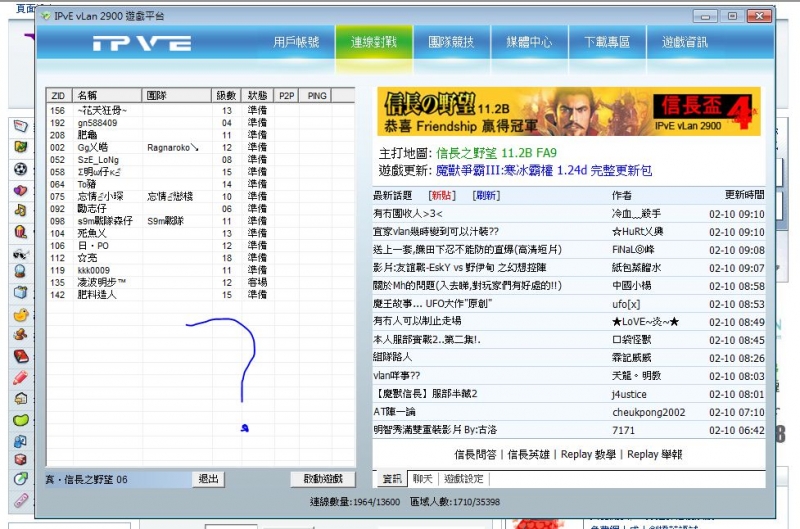
Task: Open topic AT陣一論
Action: (x=569, y=412)
